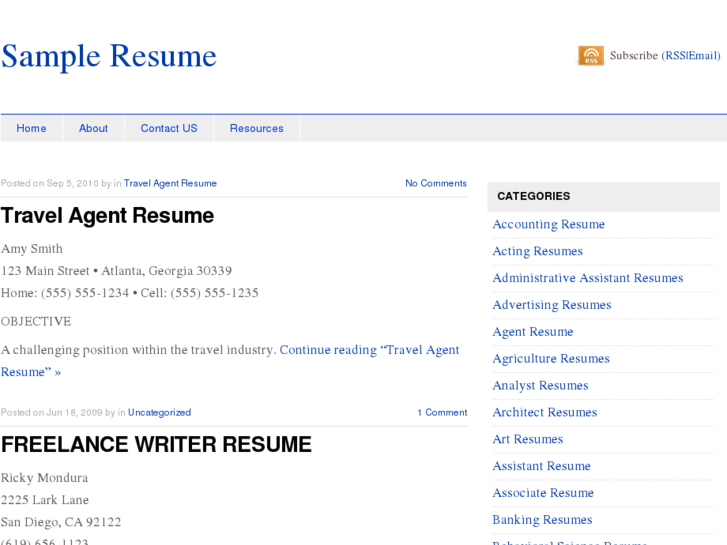
Task: Open the About menu item
Action: click(93, 128)
